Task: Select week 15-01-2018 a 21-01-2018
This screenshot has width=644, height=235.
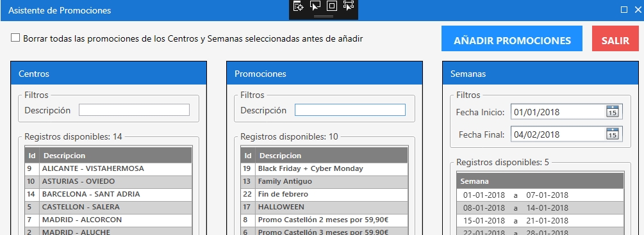Action: coord(540,221)
